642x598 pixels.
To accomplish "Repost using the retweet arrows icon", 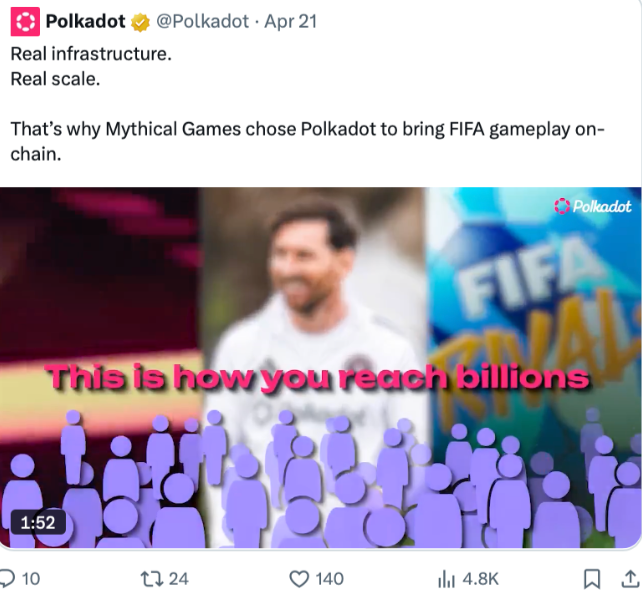I will [151, 579].
